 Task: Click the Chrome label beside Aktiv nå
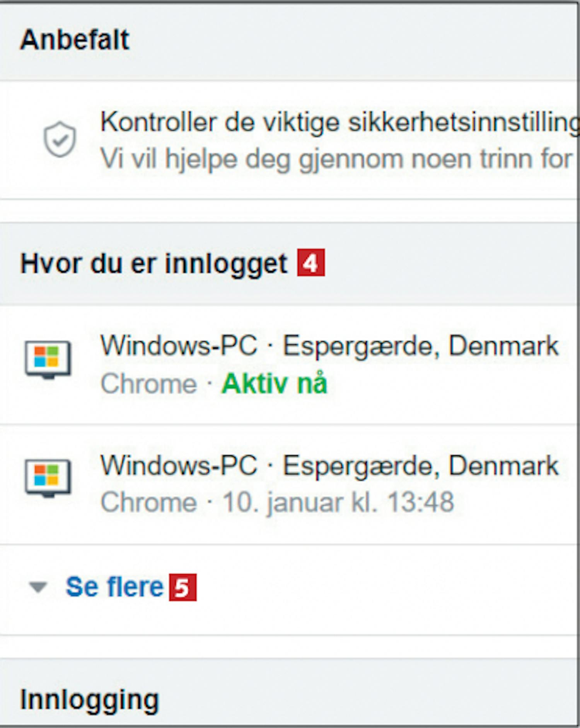pos(149,384)
